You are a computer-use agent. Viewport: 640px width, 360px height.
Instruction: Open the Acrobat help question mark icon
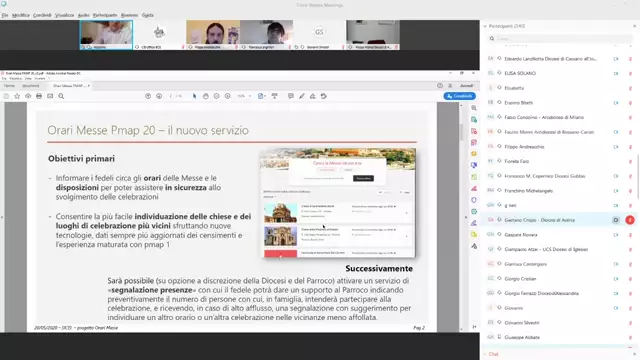[x=440, y=86]
